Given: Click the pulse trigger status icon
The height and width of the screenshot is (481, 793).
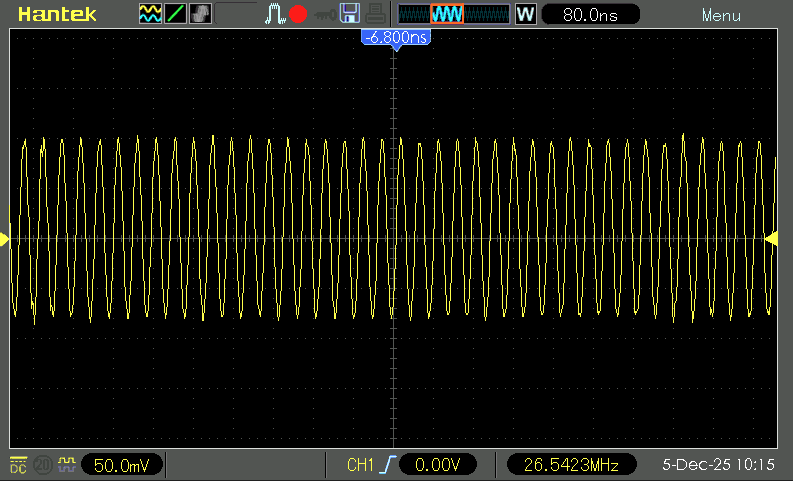Looking at the screenshot, I should [274, 14].
